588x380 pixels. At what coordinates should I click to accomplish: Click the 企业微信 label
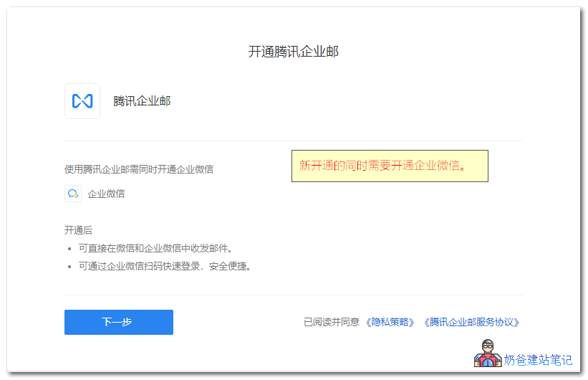tap(106, 194)
